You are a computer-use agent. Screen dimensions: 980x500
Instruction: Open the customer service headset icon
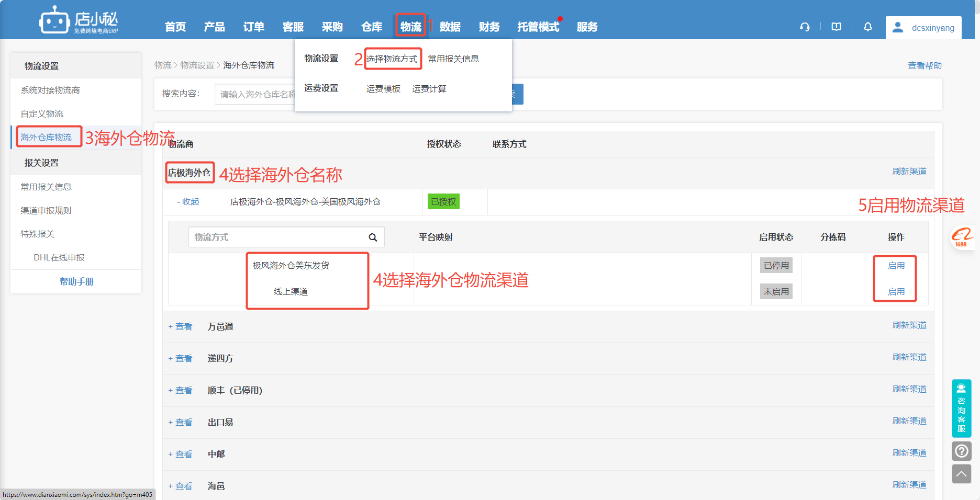(x=805, y=27)
